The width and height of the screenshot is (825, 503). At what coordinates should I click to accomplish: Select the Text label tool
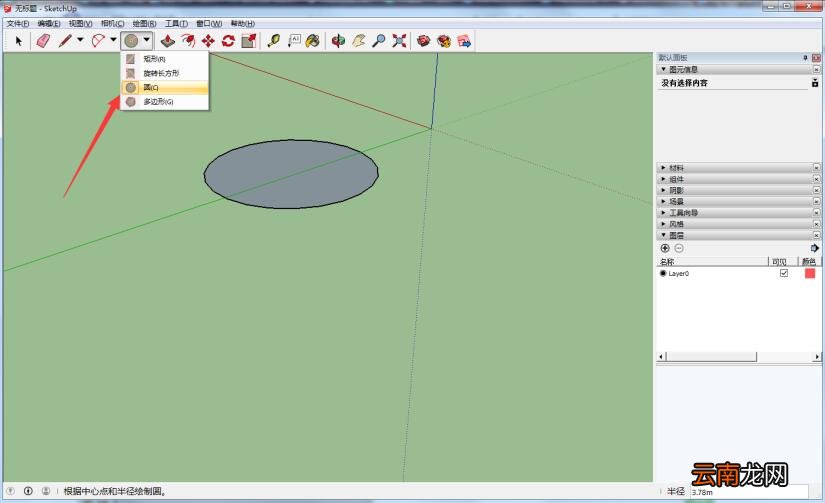tap(294, 41)
